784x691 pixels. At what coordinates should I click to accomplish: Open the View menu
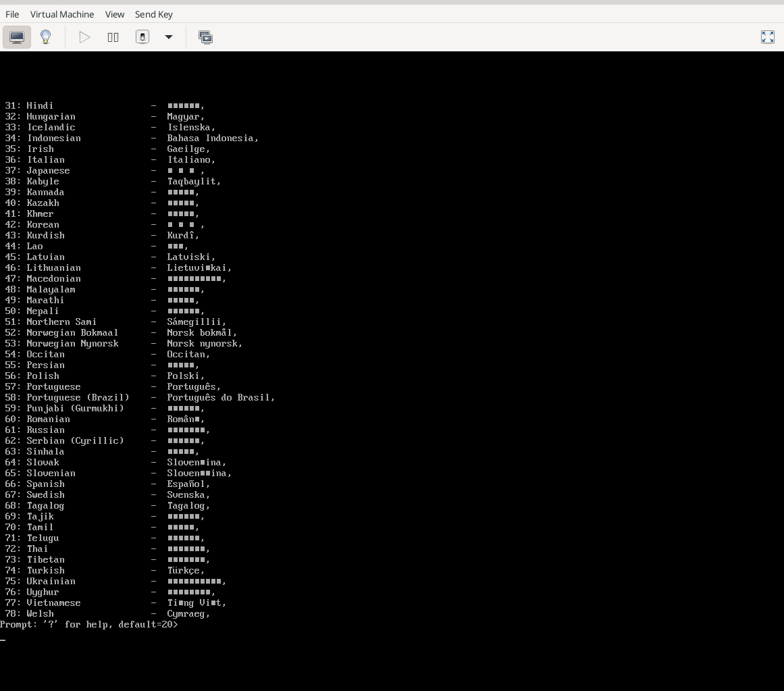click(115, 14)
